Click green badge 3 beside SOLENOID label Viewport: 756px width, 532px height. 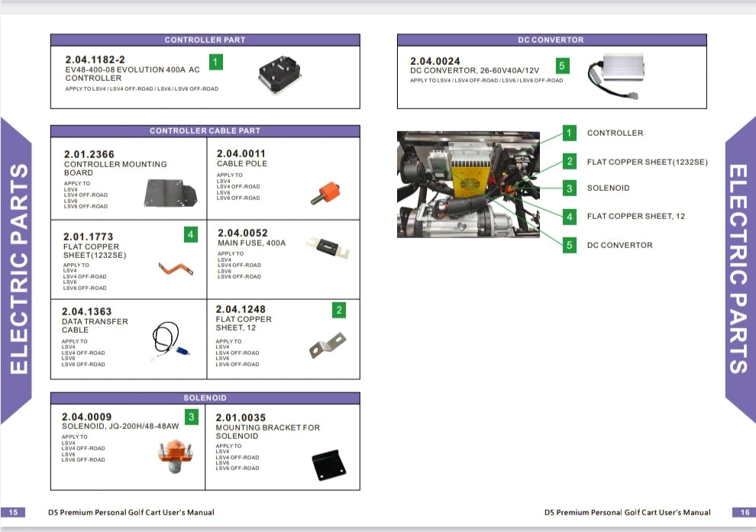568,188
